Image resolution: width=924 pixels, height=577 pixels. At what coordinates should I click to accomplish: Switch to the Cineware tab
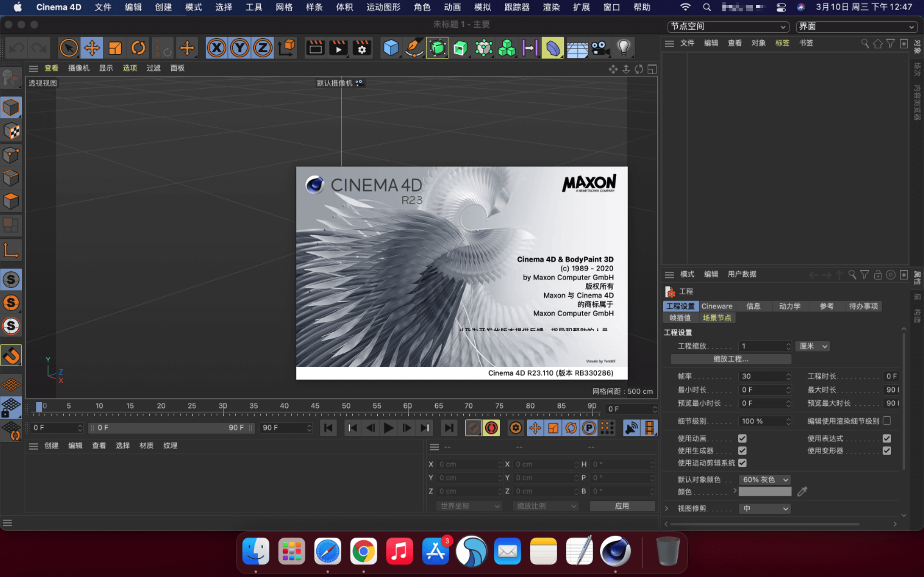[x=716, y=306]
